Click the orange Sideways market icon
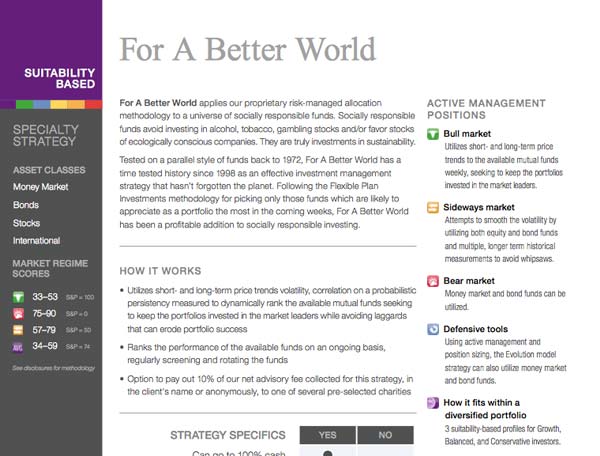Screen dimensions: 600x456 tap(433, 208)
